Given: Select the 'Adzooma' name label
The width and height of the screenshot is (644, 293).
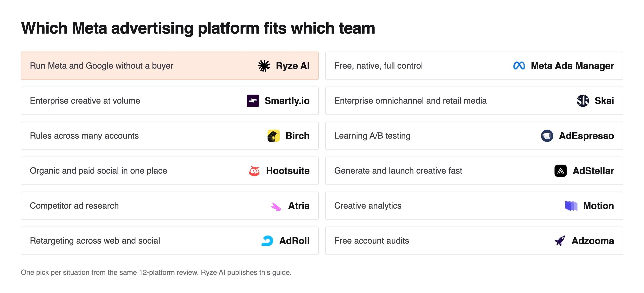Looking at the screenshot, I should point(592,241).
